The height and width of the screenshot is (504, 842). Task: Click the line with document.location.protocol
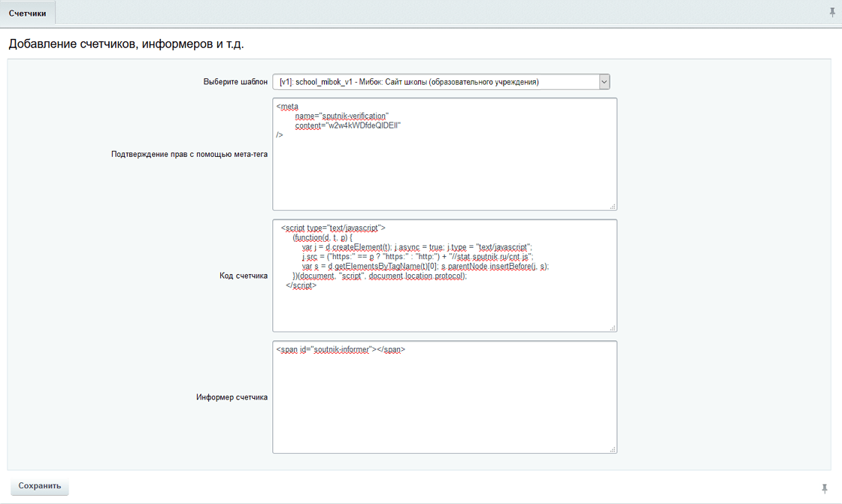(380, 276)
